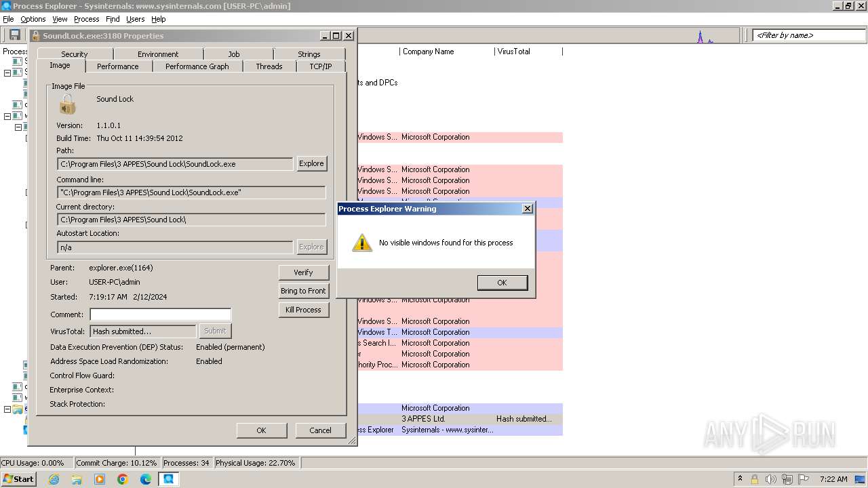Select the Image tab
The width and height of the screenshot is (868, 488).
[60, 66]
